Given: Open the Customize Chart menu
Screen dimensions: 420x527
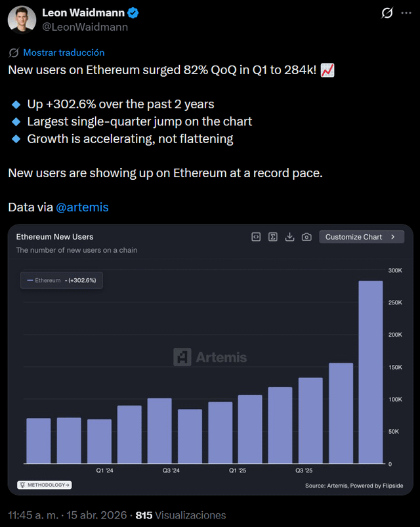Looking at the screenshot, I should pos(361,237).
